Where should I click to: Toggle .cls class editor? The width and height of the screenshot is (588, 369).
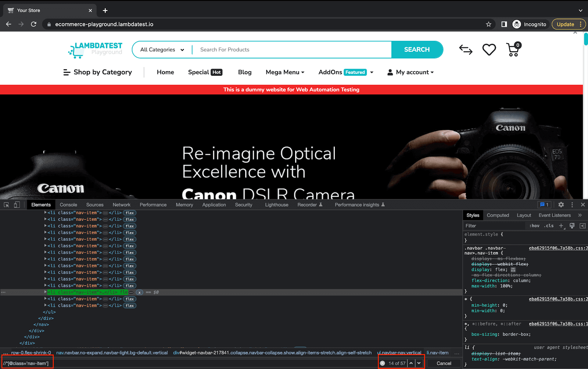pos(549,226)
